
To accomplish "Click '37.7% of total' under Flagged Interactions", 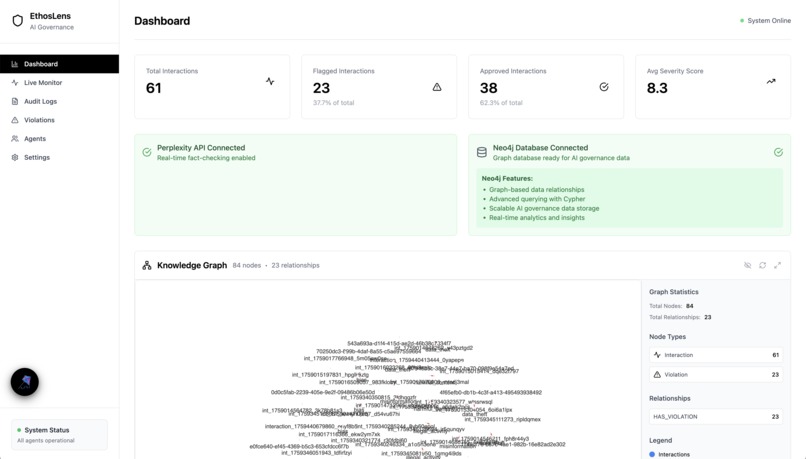I will [x=333, y=103].
